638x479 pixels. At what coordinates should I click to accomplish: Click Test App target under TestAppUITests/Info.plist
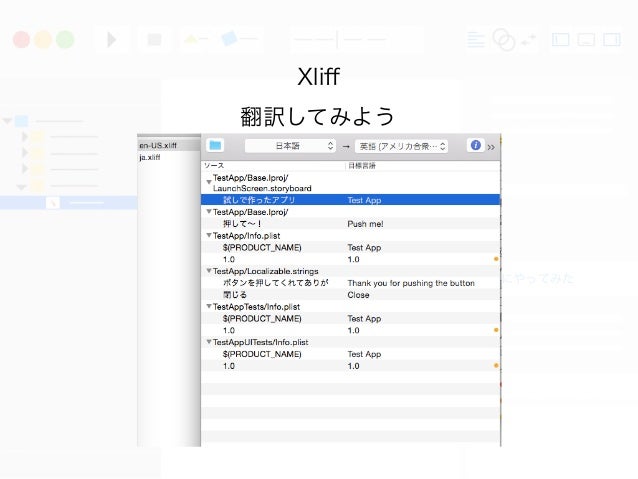pyautogui.click(x=364, y=354)
